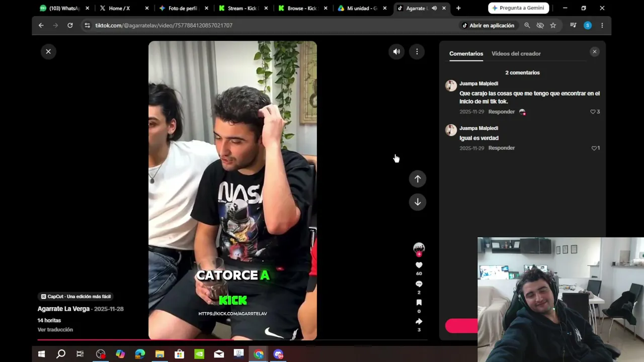This screenshot has width=644, height=362.
Task: Click the Pregunta a Gemini button
Action: pyautogui.click(x=518, y=8)
